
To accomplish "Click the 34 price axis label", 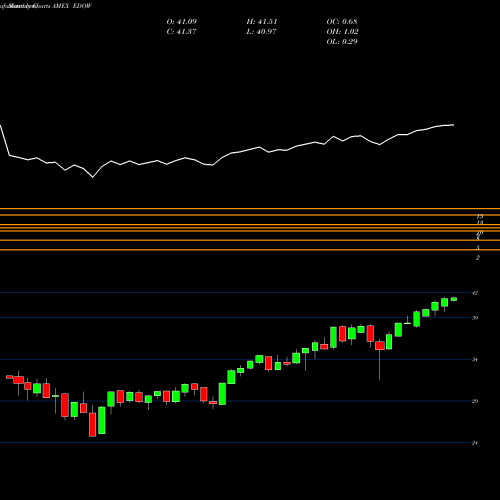I will coord(475,360).
